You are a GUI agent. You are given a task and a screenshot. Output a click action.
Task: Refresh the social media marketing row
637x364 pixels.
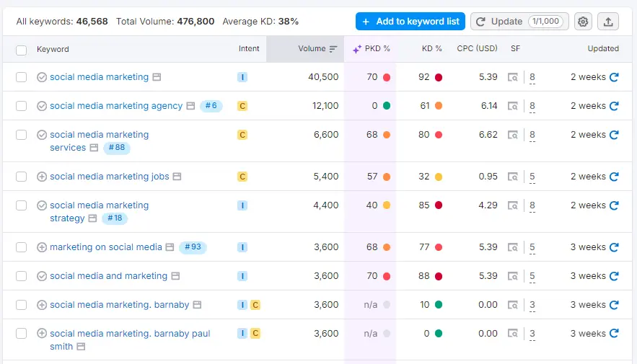pos(614,77)
